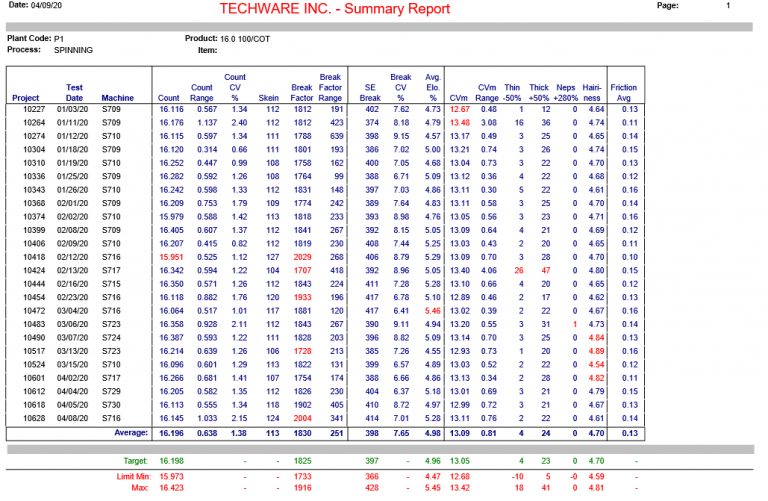Click the red break factor 1728

tap(303, 351)
